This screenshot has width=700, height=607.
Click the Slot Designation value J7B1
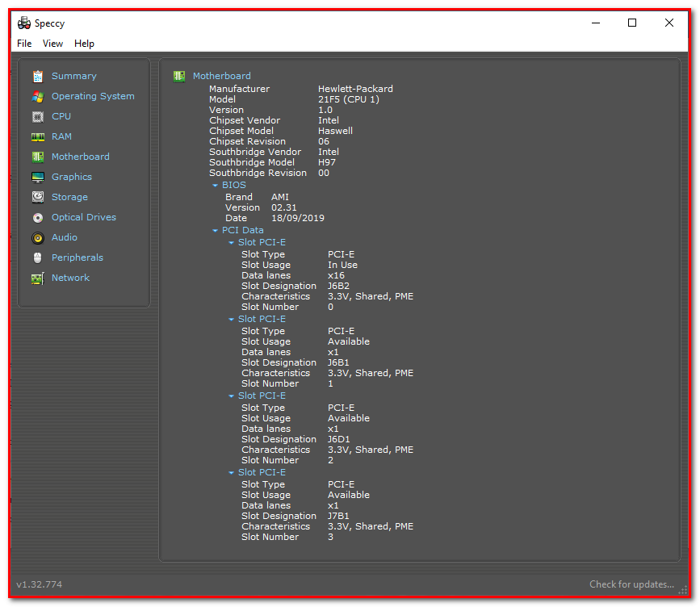click(338, 517)
